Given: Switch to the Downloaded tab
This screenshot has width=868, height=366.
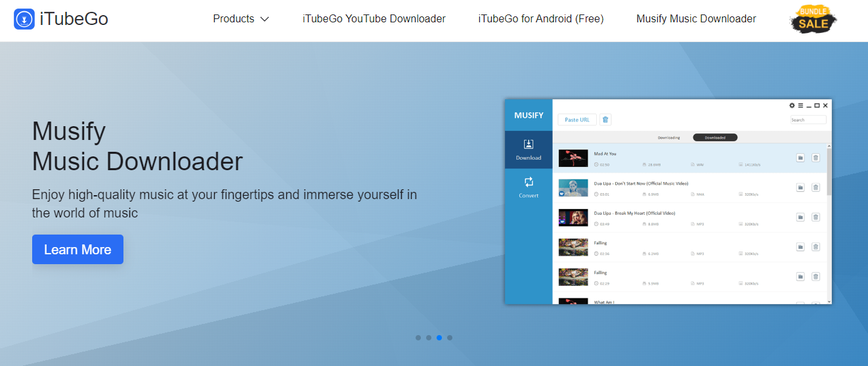Looking at the screenshot, I should pos(715,137).
